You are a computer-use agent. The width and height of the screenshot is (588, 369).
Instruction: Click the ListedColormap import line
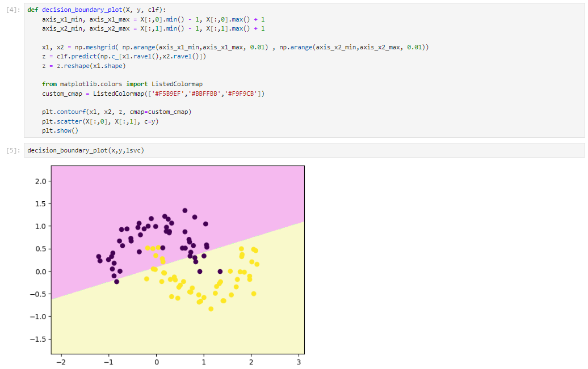[x=122, y=84]
